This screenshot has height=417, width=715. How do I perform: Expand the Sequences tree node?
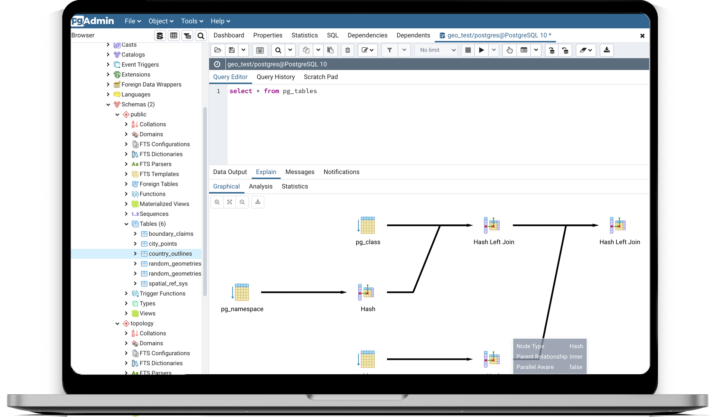pos(126,214)
